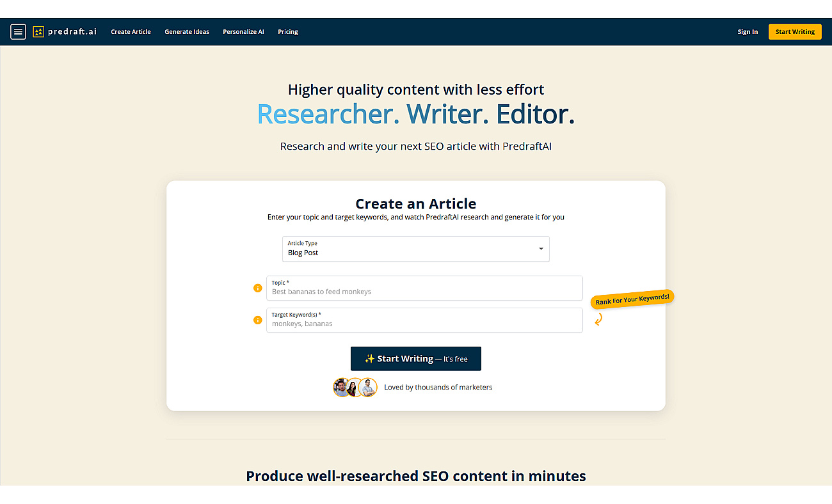Click the marketer avatars cluster
This screenshot has width=832, height=504.
coord(355,388)
